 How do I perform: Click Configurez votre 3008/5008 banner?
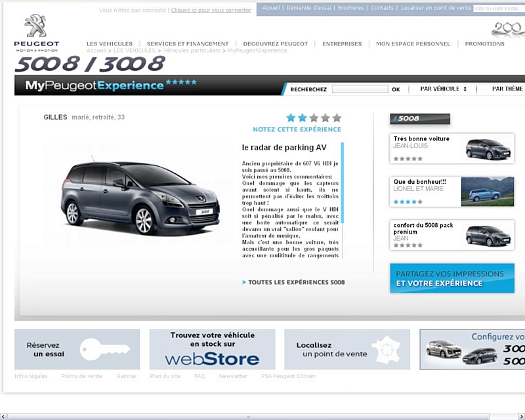(472, 349)
